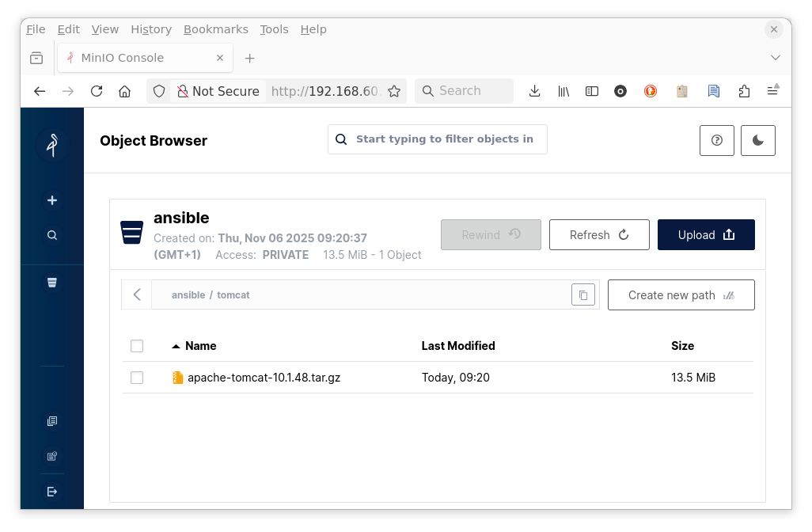Viewport: 812px width, 532px height.
Task: Check the select-all objects checkbox
Action: 137,346
